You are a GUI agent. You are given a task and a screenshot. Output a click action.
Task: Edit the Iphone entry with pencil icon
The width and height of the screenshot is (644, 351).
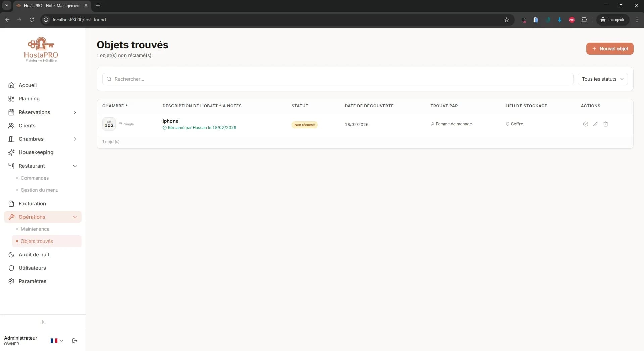[x=595, y=124]
